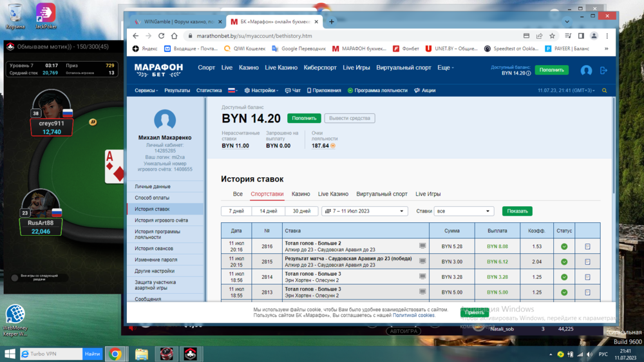This screenshot has width=644, height=362.
Task: Click the Chrome bookmark star icon
Action: (552, 36)
